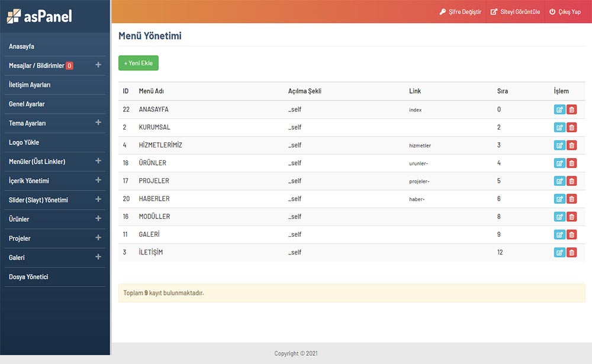This screenshot has width=592, height=364.
Task: Edit the MODÜLLER menu entry
Action: pos(559,217)
